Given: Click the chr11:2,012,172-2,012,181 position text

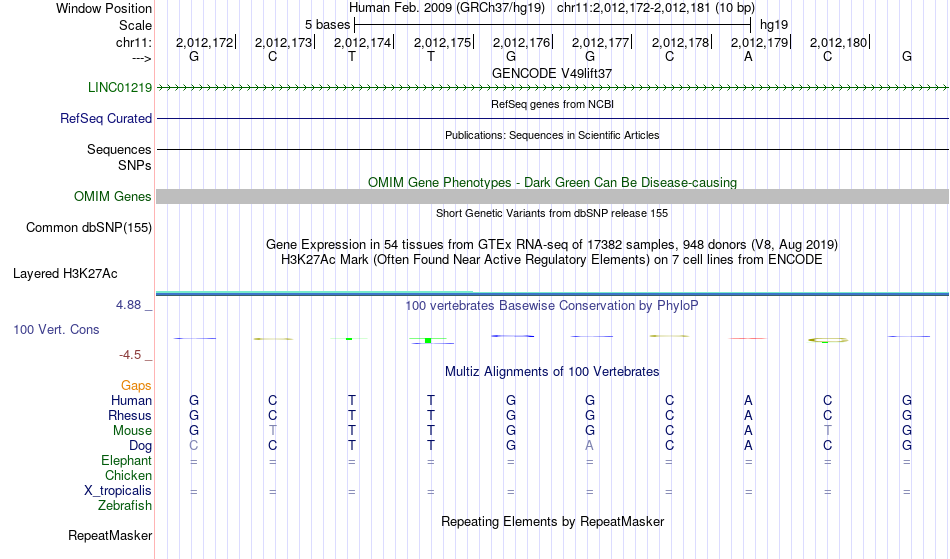Looking at the screenshot, I should pyautogui.click(x=656, y=8).
